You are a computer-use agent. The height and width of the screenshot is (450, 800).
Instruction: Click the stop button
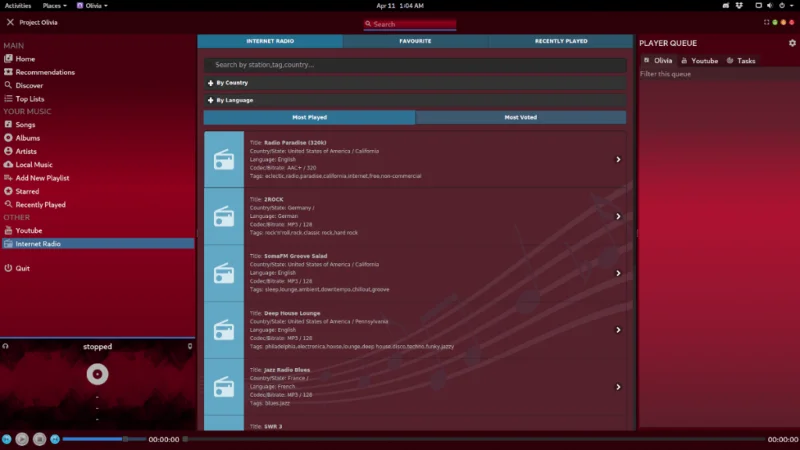(39, 439)
